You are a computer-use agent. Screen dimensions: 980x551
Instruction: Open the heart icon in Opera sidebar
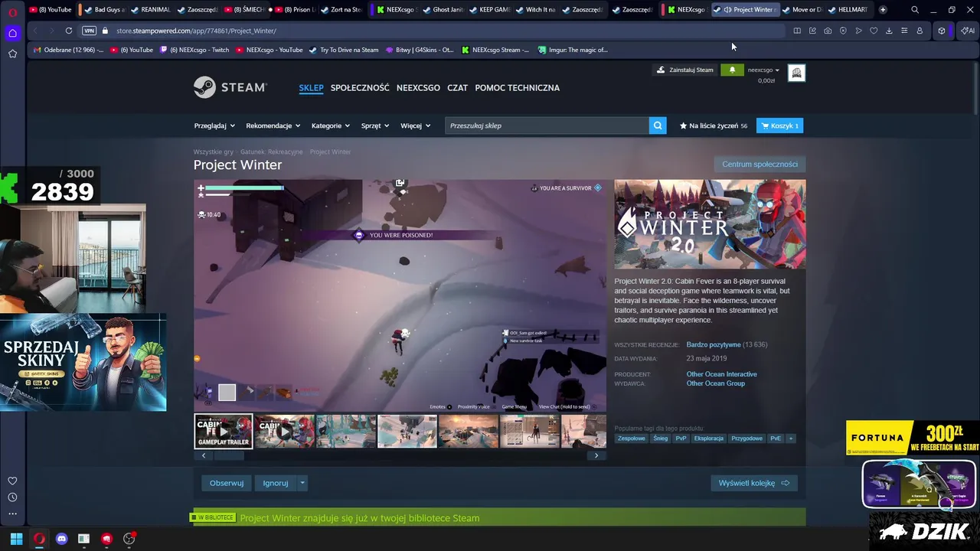pos(12,481)
